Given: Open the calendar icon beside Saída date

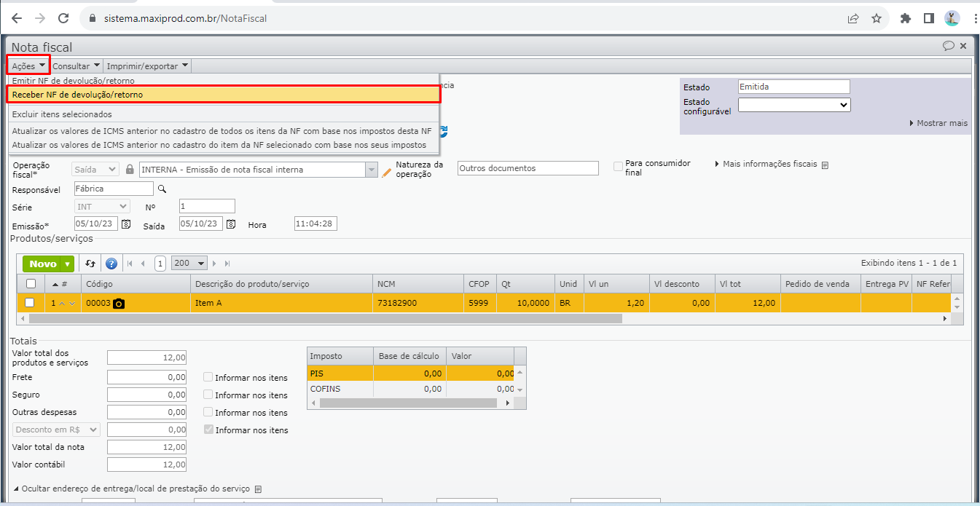Looking at the screenshot, I should (231, 224).
